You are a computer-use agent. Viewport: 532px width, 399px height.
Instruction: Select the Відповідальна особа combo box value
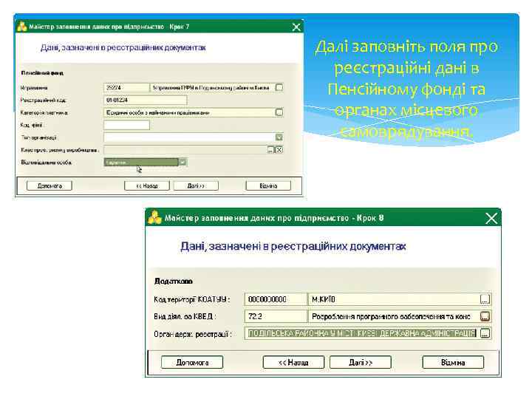point(141,162)
